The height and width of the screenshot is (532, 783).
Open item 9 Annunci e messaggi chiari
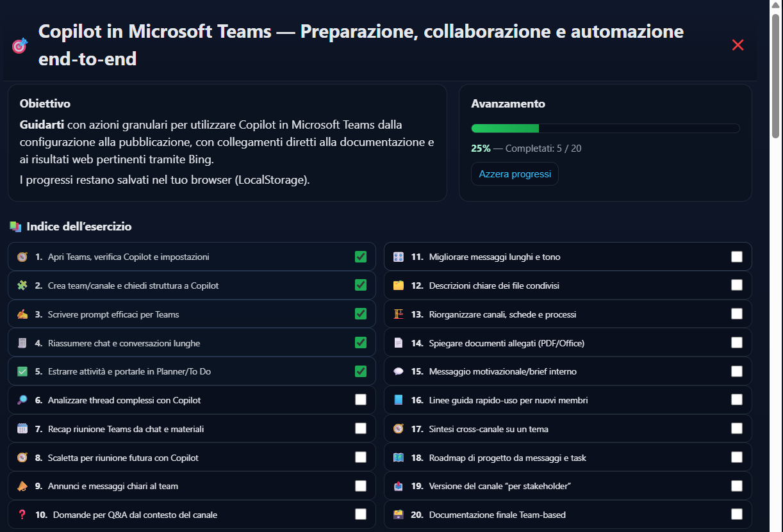click(192, 486)
